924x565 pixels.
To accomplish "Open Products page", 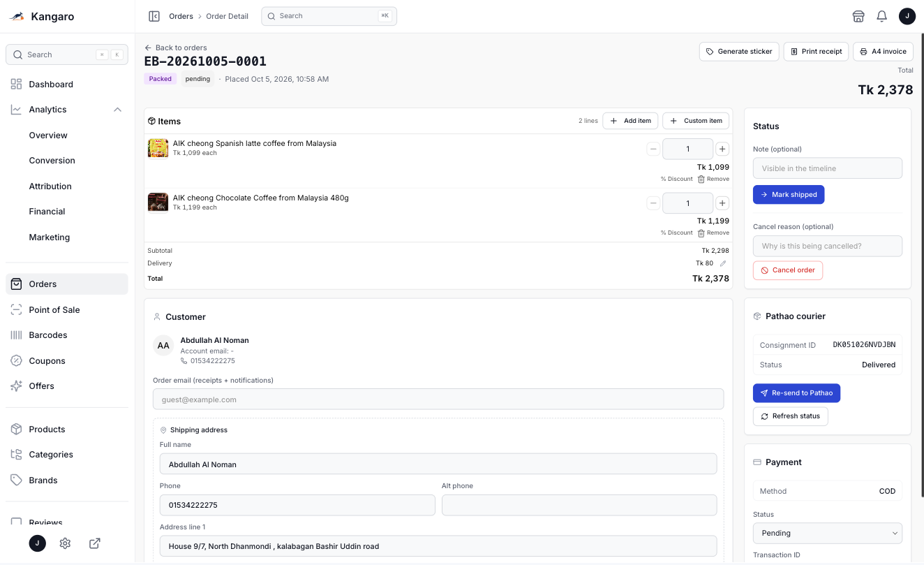I will point(67,430).
